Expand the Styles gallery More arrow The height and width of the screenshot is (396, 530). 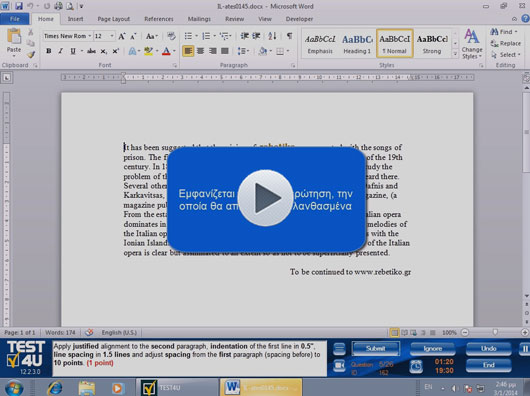(455, 53)
